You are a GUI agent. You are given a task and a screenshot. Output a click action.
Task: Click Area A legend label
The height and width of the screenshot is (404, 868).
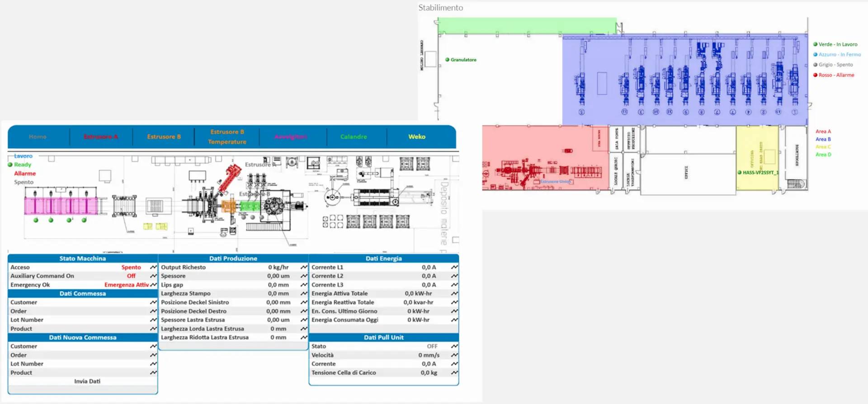point(823,132)
